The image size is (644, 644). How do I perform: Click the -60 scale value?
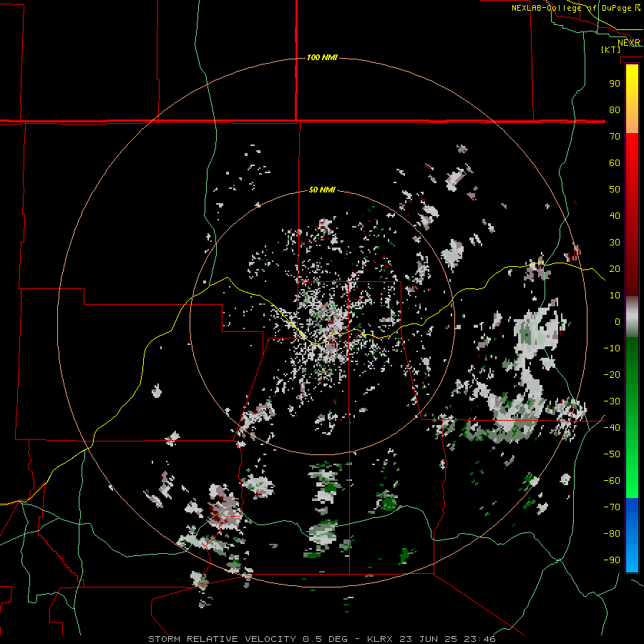click(612, 481)
